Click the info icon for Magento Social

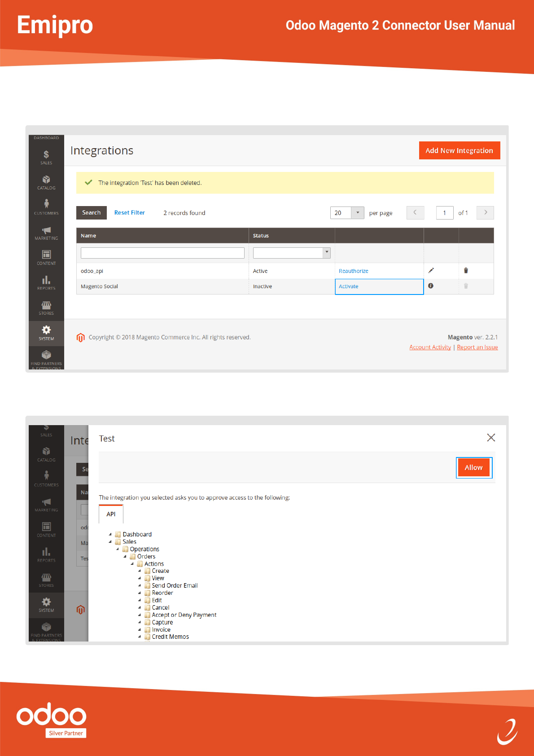[x=431, y=286]
